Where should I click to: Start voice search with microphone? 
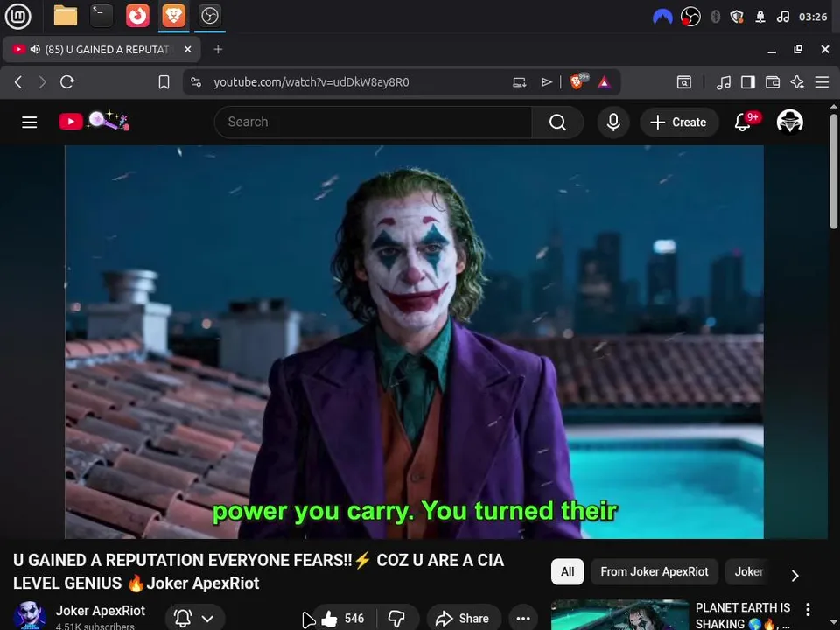[613, 122]
